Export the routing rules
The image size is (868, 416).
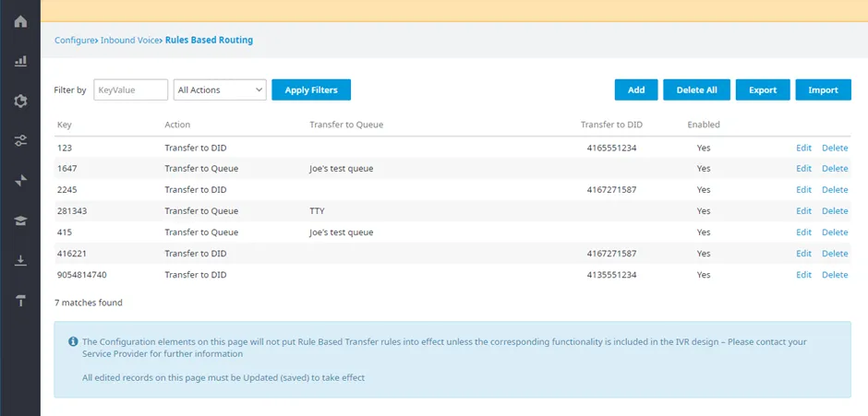point(763,89)
